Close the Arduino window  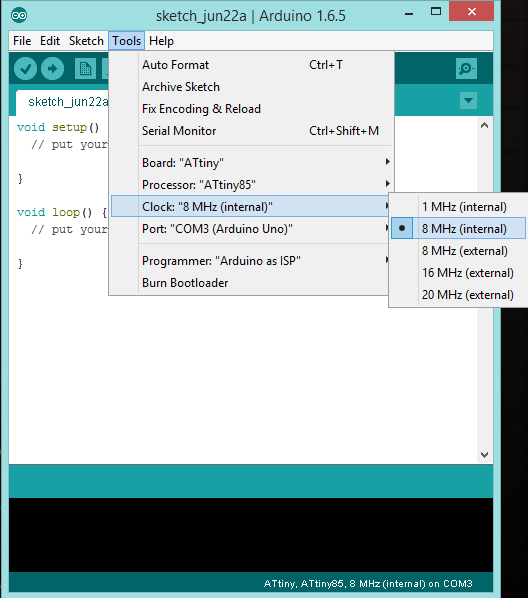point(472,11)
